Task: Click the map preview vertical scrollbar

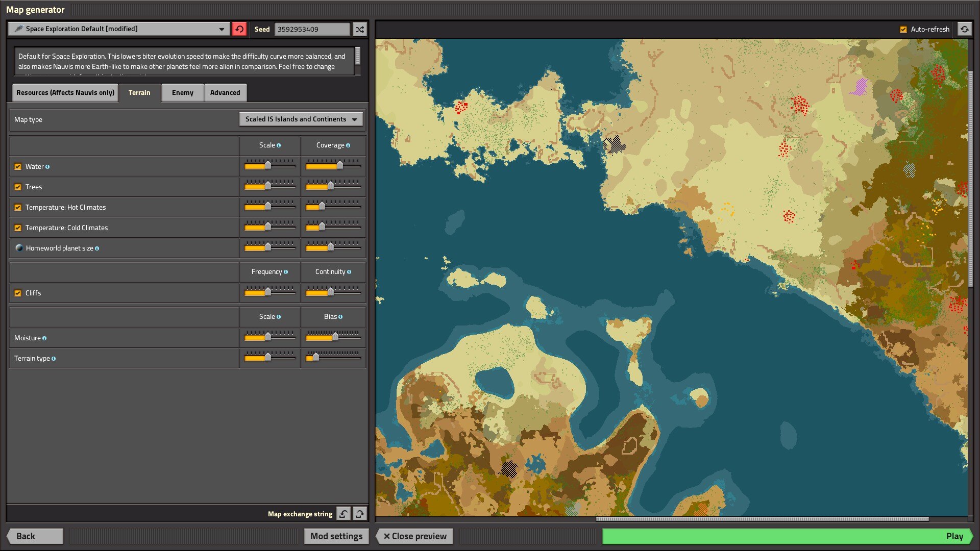Action: pos(970,179)
